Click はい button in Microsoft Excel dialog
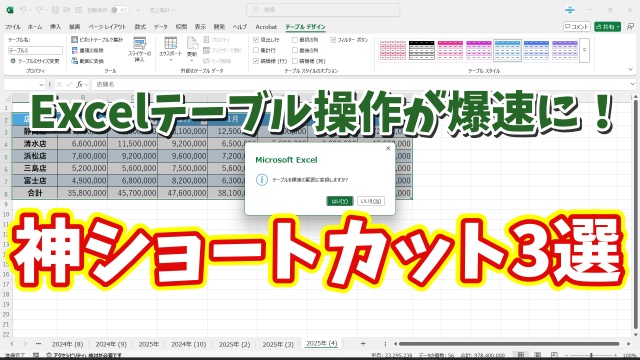The height and width of the screenshot is (360, 640). 340,201
